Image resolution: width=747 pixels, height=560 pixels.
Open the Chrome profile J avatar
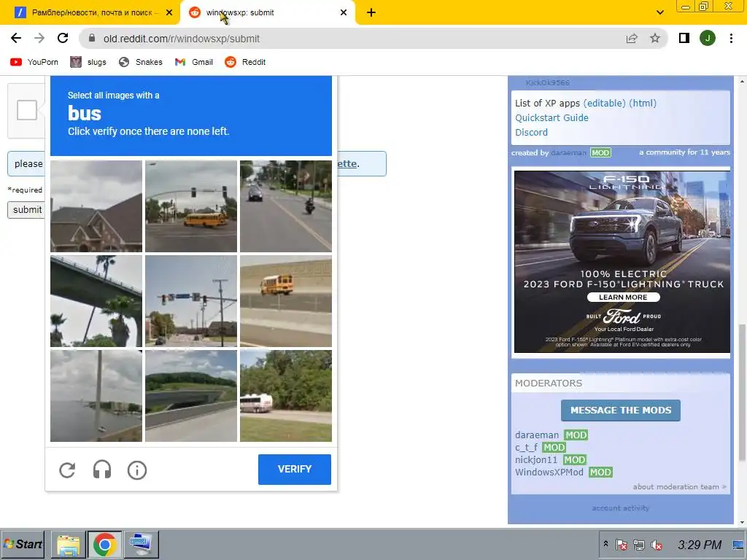tap(708, 38)
